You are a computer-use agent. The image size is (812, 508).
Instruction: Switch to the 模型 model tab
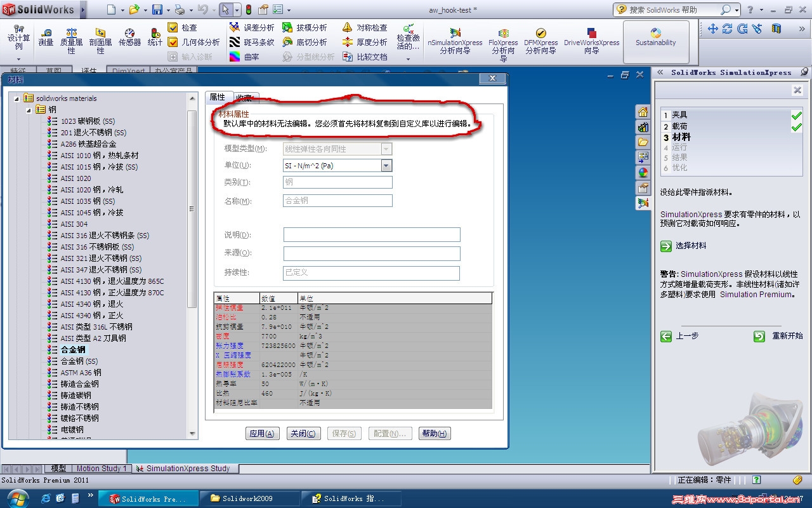(x=58, y=469)
